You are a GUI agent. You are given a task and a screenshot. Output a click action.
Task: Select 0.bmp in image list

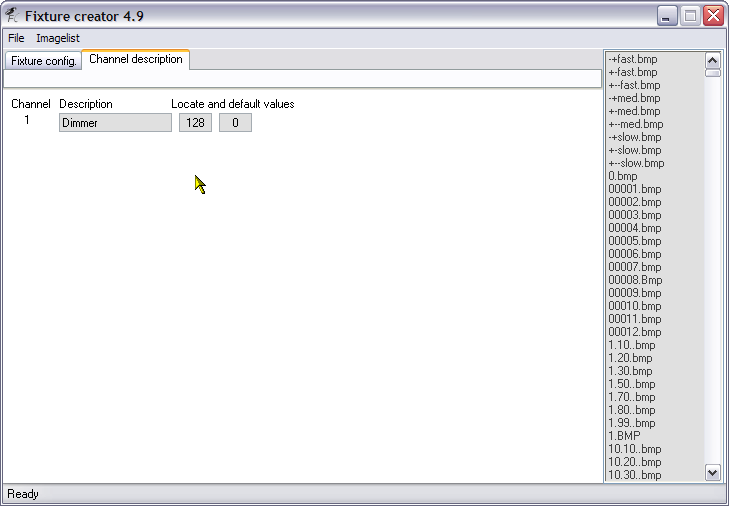[623, 176]
